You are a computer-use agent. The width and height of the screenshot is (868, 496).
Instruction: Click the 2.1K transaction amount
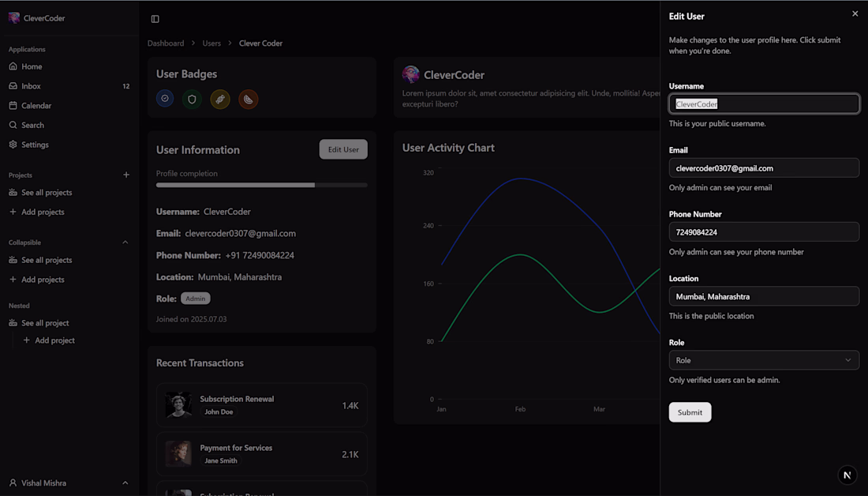(x=350, y=454)
